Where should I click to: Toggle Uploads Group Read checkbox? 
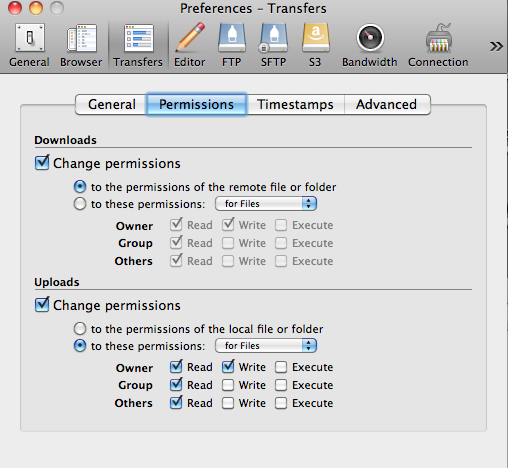pyautogui.click(x=176, y=385)
